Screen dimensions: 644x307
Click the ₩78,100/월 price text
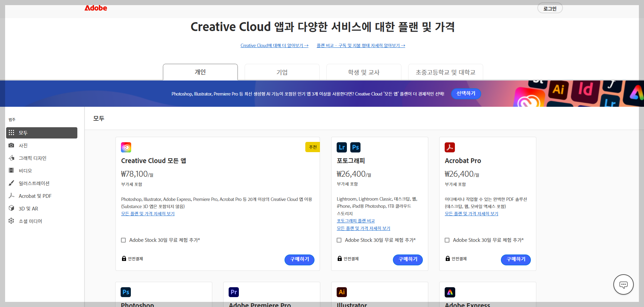click(137, 174)
